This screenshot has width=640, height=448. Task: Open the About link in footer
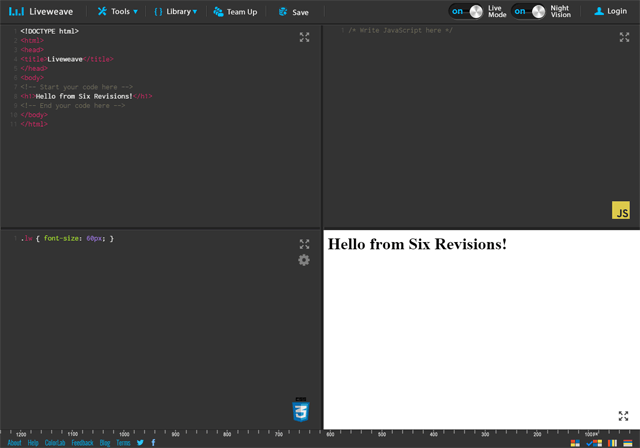14,443
